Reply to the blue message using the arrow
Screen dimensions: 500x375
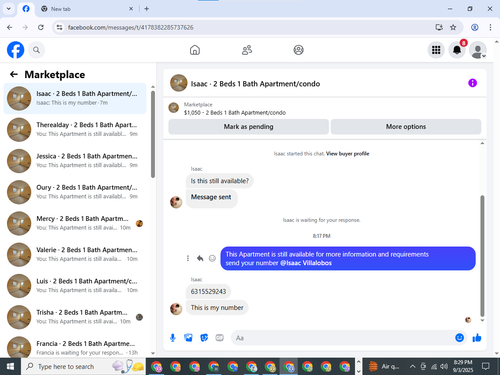click(200, 258)
